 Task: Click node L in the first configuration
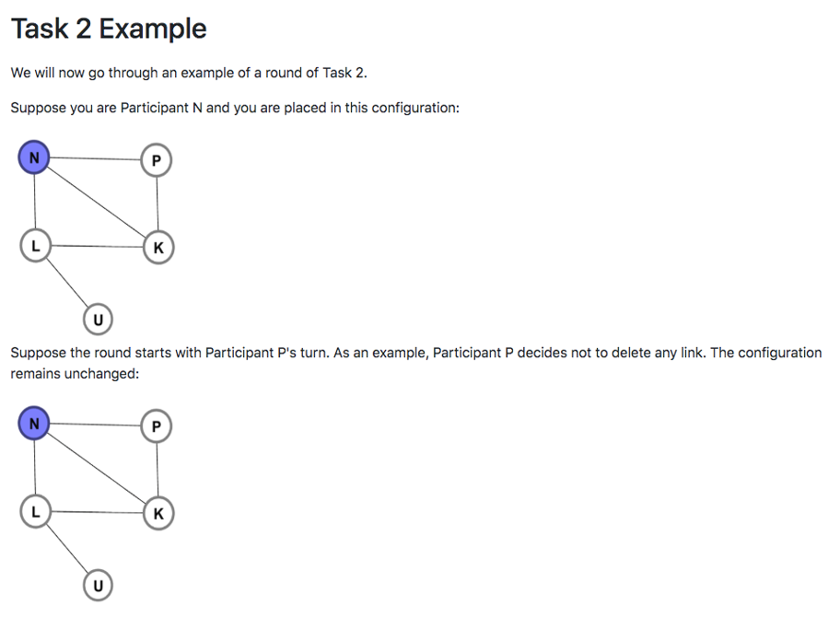click(35, 246)
